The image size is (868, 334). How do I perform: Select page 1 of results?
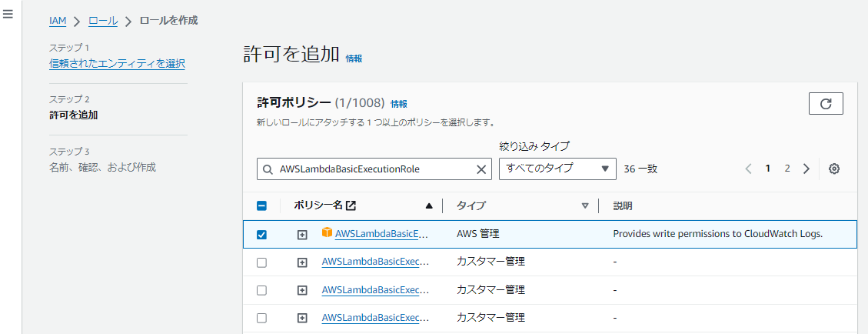pyautogui.click(x=768, y=169)
